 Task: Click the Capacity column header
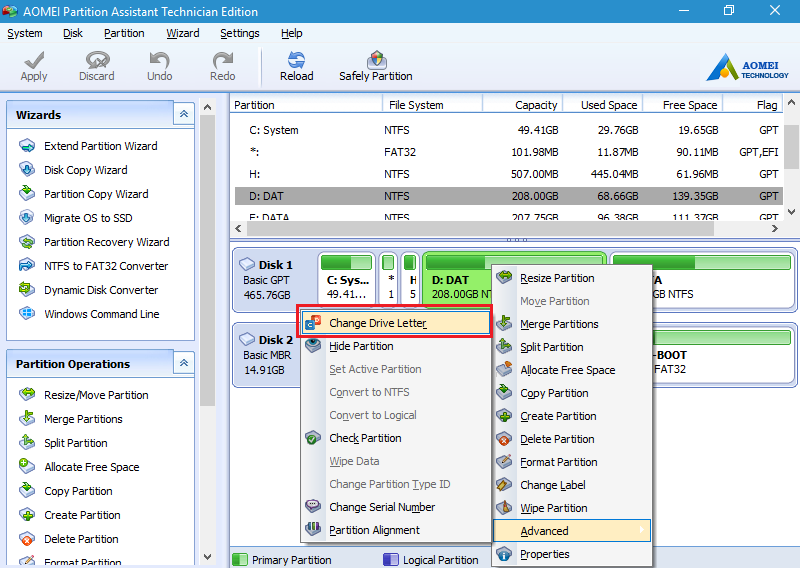[x=522, y=105]
